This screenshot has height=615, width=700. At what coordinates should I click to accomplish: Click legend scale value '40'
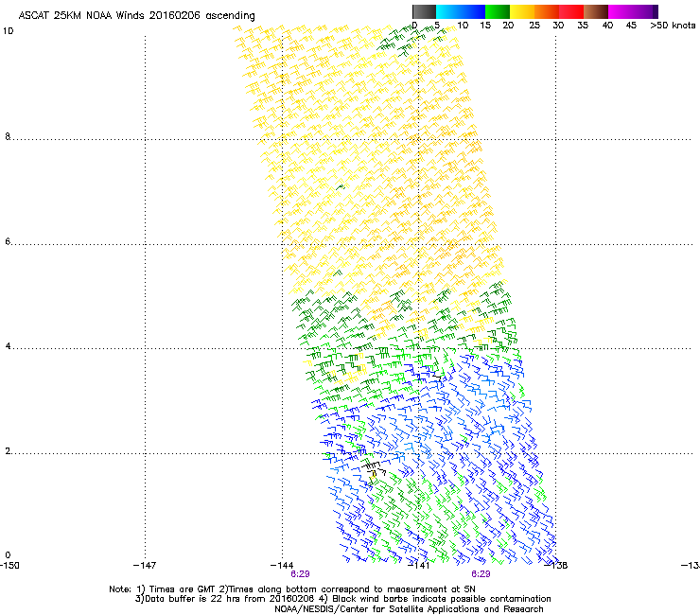(607, 26)
